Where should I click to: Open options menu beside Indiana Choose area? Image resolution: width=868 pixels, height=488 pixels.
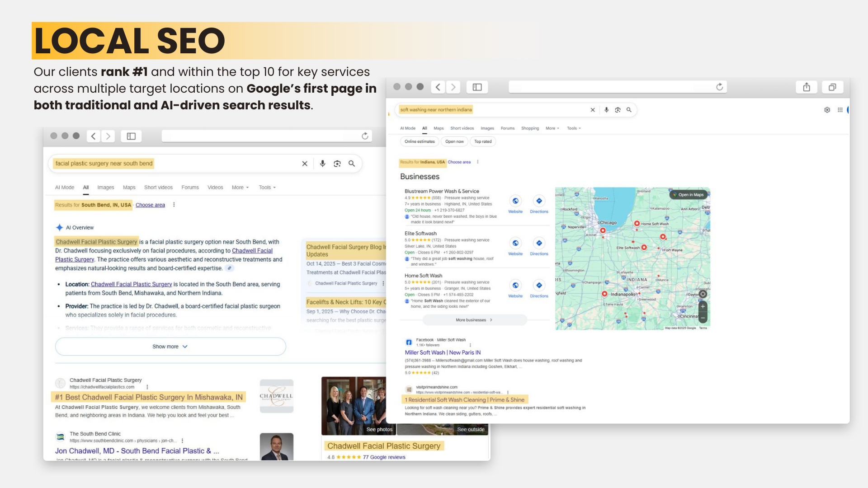tap(477, 162)
